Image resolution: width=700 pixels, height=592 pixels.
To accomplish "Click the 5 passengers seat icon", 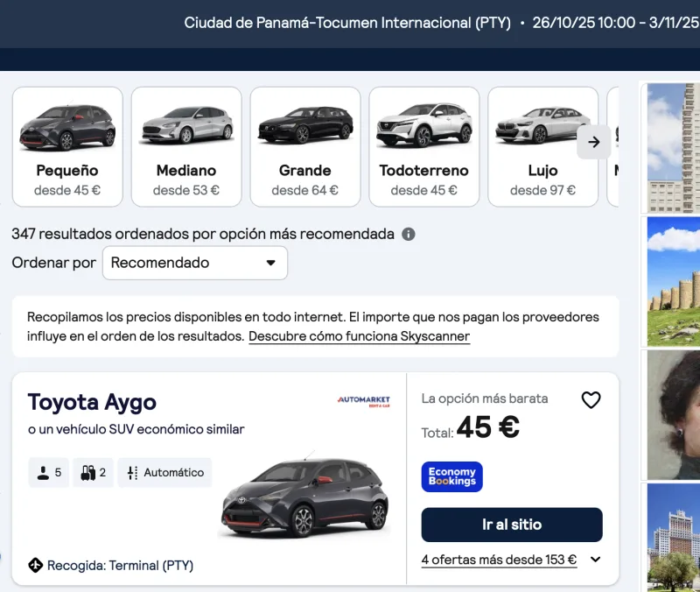I will [43, 473].
